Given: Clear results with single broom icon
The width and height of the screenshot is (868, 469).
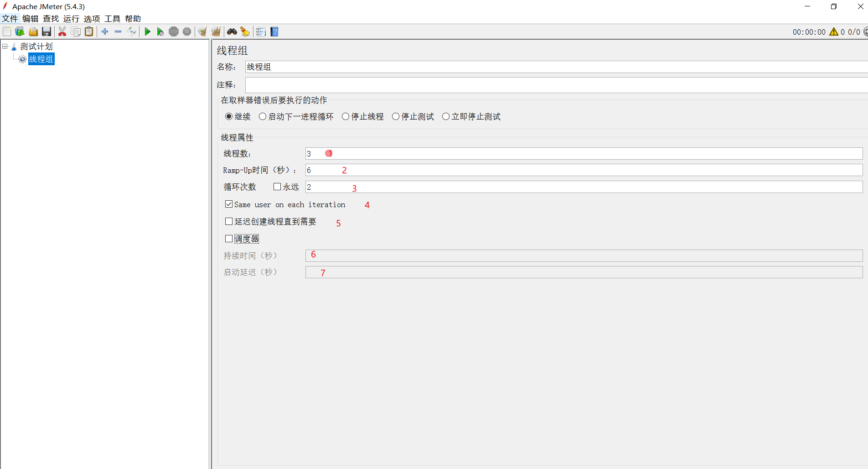Looking at the screenshot, I should (202, 31).
